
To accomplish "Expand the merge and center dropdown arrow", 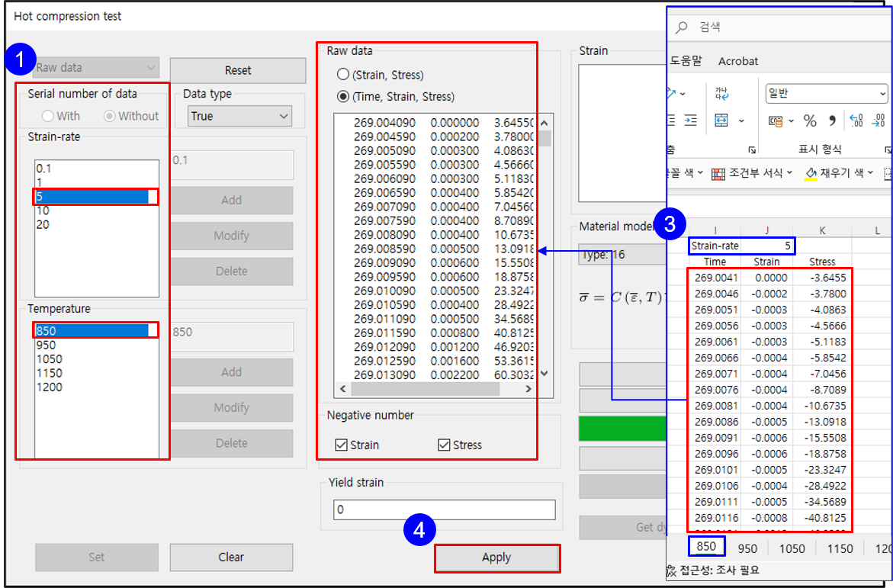I will coord(741,120).
